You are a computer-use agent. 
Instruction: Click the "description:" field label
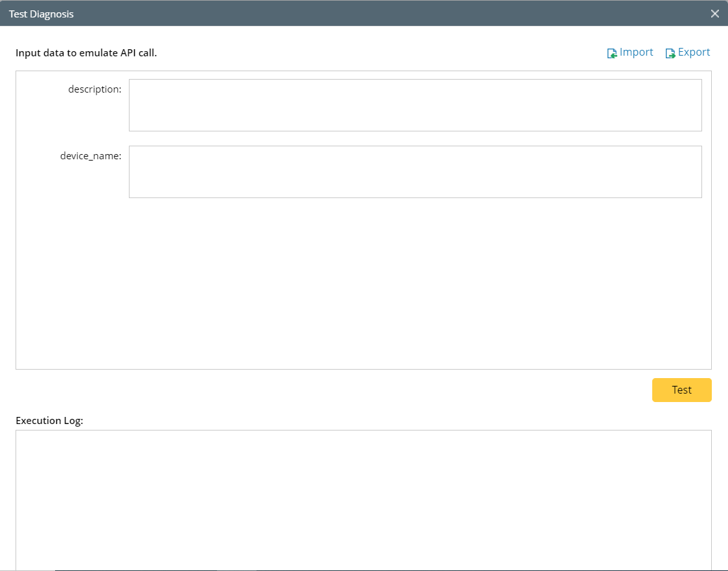tap(95, 89)
